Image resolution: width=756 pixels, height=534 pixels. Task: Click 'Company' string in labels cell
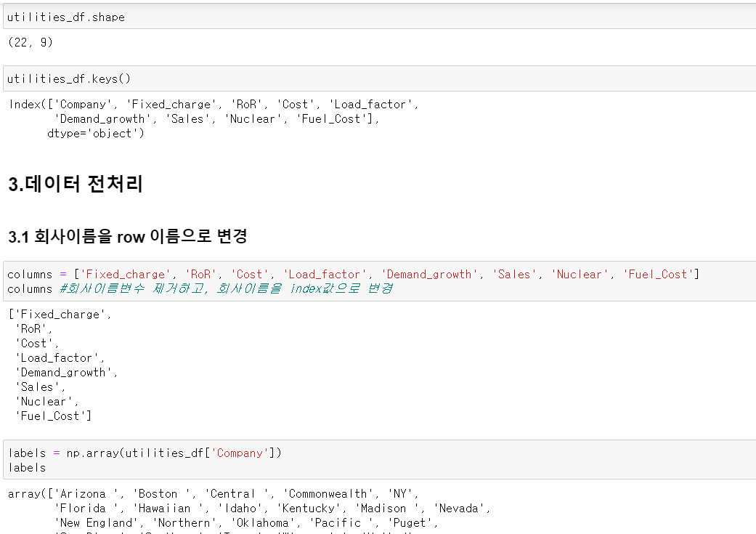coord(240,453)
